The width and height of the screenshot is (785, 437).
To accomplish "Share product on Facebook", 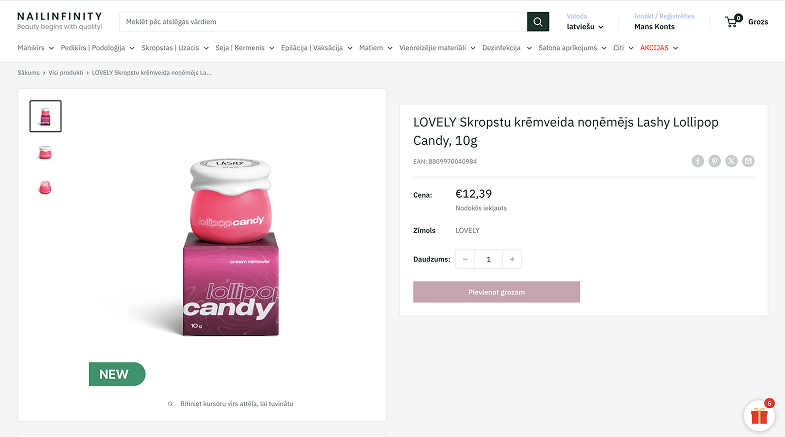I will tap(698, 161).
